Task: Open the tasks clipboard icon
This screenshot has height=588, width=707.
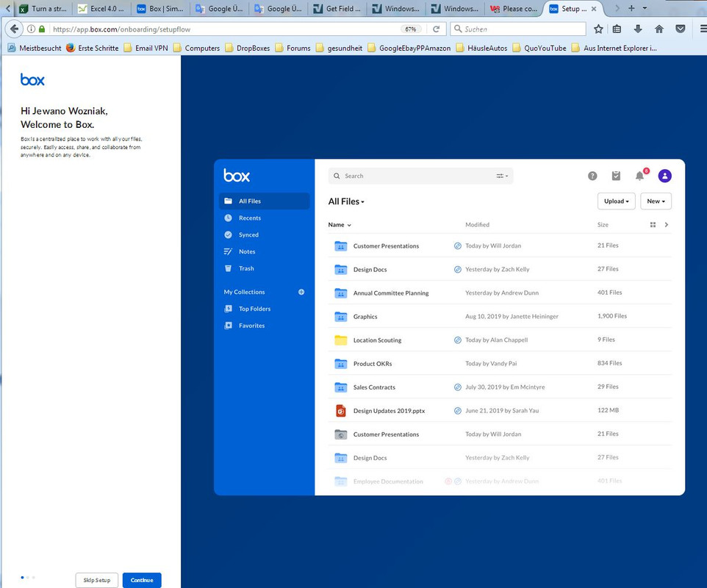Action: click(616, 176)
